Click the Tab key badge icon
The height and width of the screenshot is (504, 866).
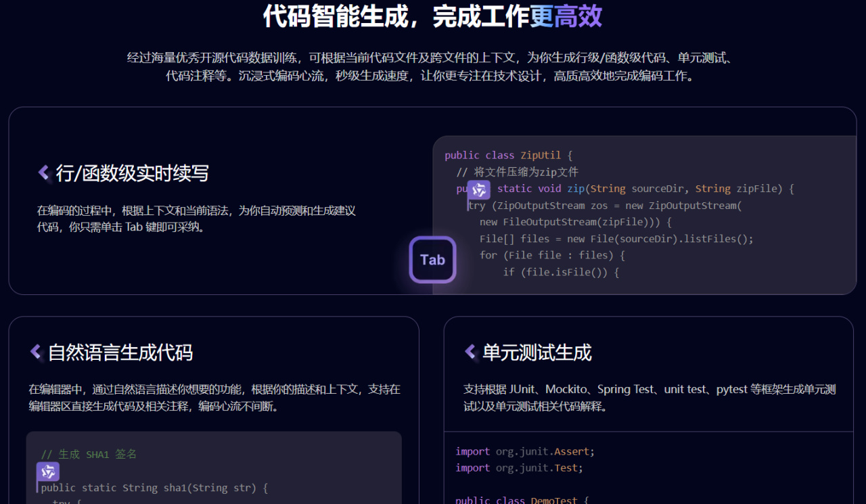point(432,260)
